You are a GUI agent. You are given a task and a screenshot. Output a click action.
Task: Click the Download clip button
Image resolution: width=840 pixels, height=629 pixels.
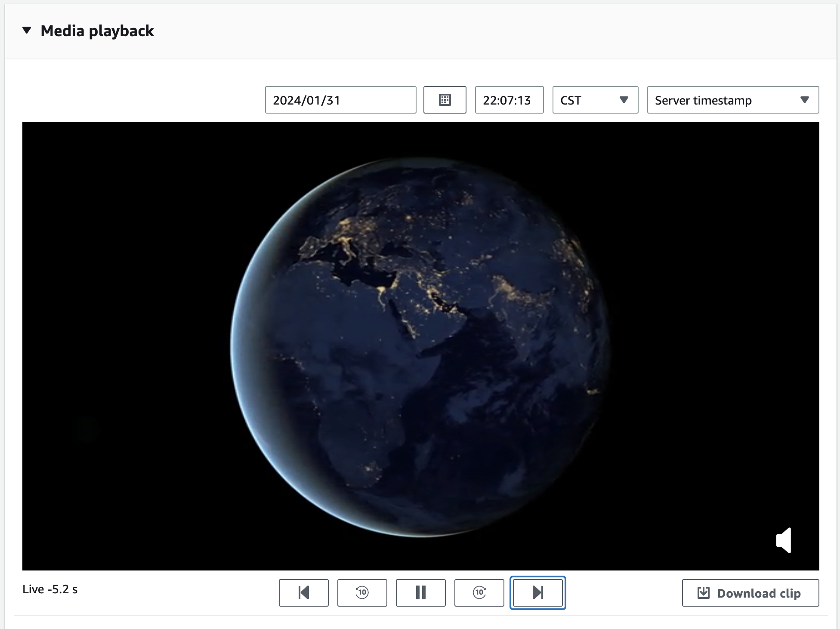coord(750,593)
